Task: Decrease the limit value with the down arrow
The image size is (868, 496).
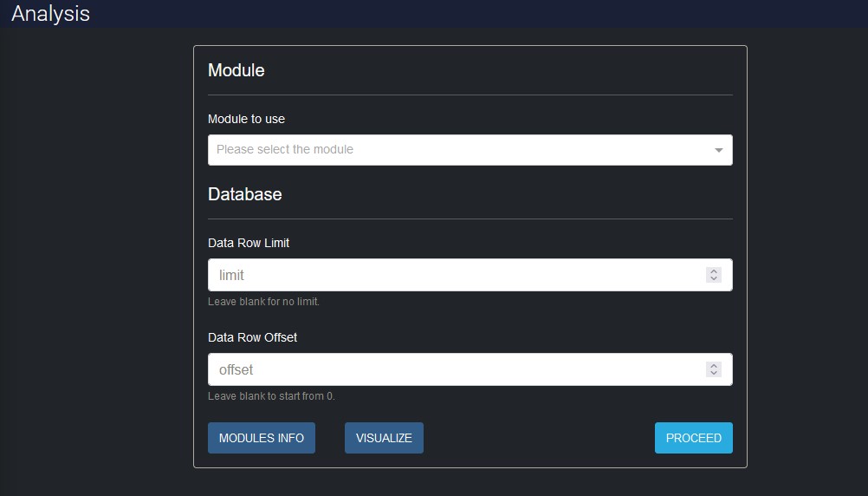Action: tap(714, 279)
